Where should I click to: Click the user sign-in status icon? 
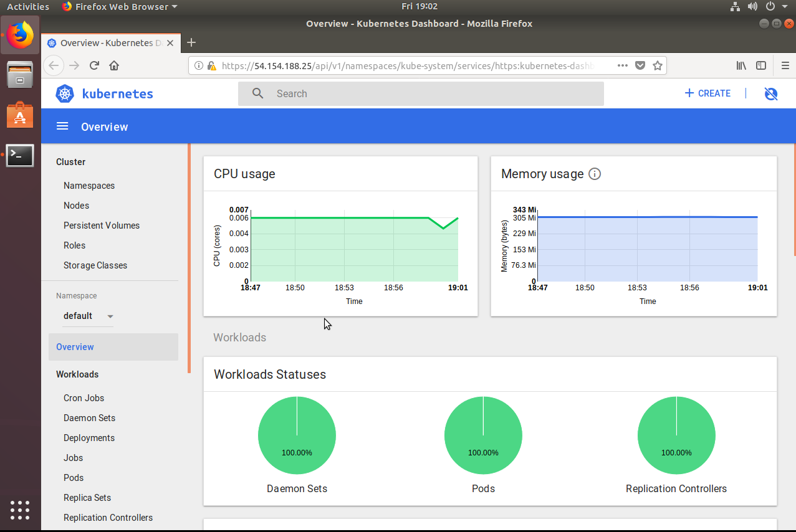(x=771, y=93)
